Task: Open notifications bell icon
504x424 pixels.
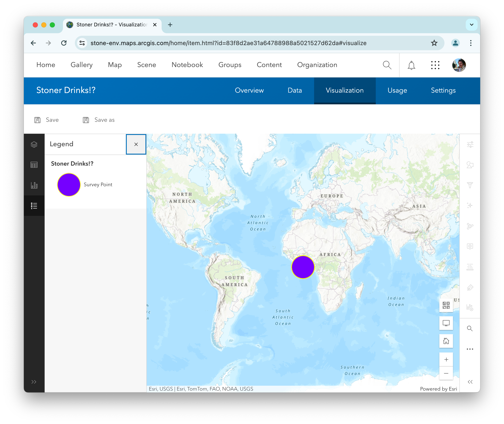Action: pyautogui.click(x=411, y=65)
